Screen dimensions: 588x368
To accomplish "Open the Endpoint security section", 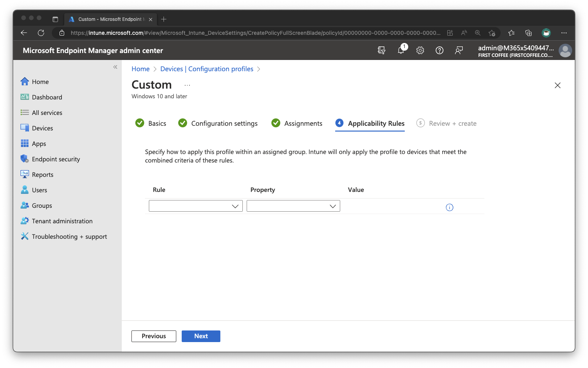I will click(56, 159).
